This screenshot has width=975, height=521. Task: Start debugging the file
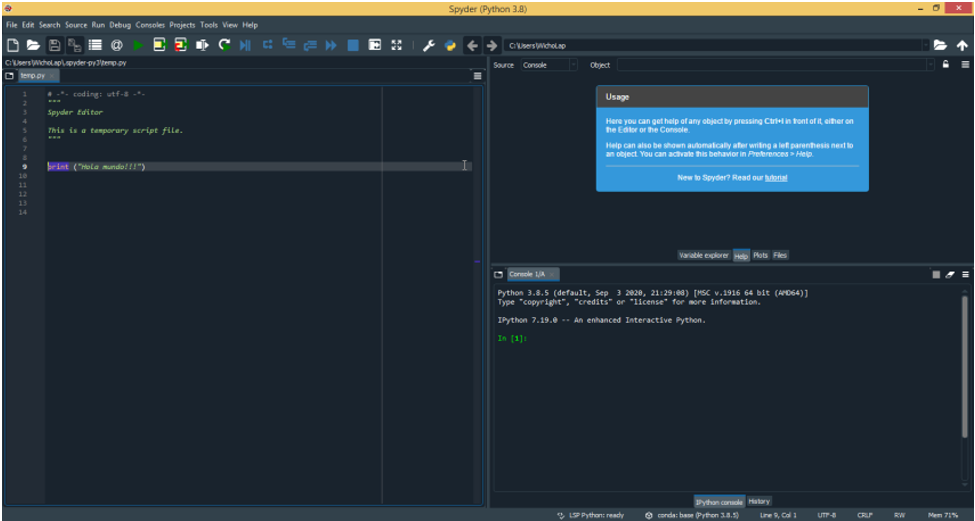(x=246, y=45)
